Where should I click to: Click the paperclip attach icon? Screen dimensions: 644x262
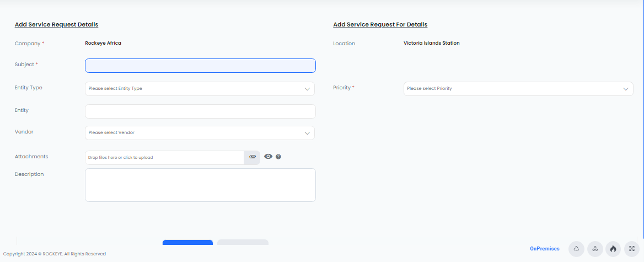tap(252, 157)
